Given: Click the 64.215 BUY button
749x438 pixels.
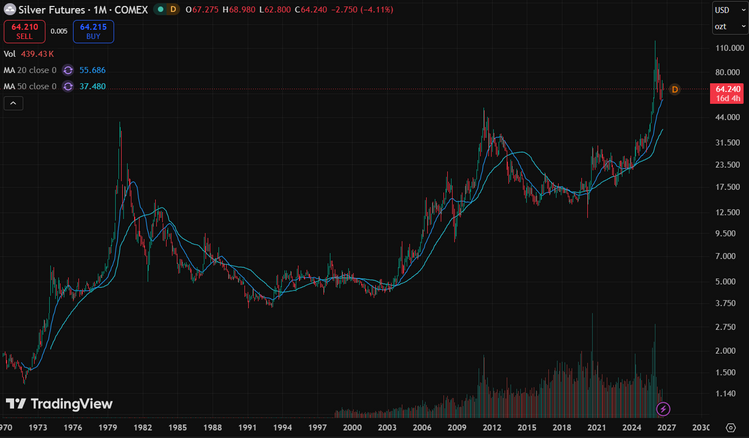Looking at the screenshot, I should [x=93, y=32].
